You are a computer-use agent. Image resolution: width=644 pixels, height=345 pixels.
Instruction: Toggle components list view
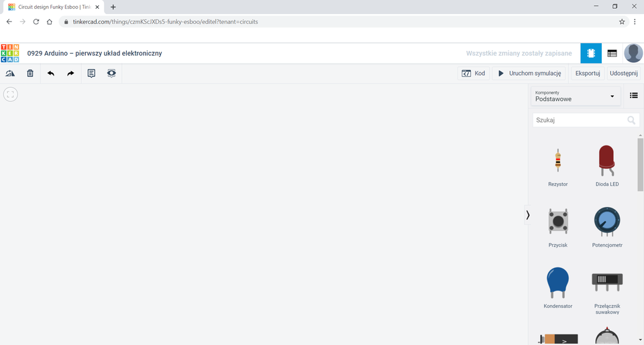pos(633,96)
